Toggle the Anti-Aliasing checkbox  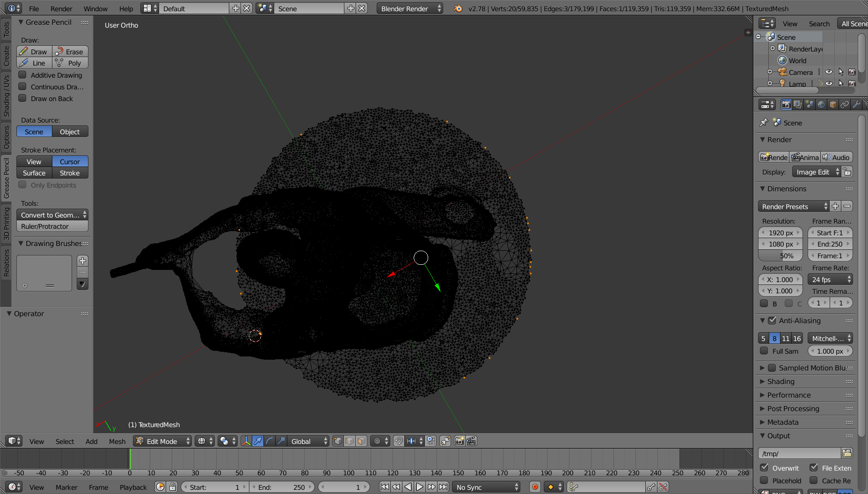[x=772, y=320]
